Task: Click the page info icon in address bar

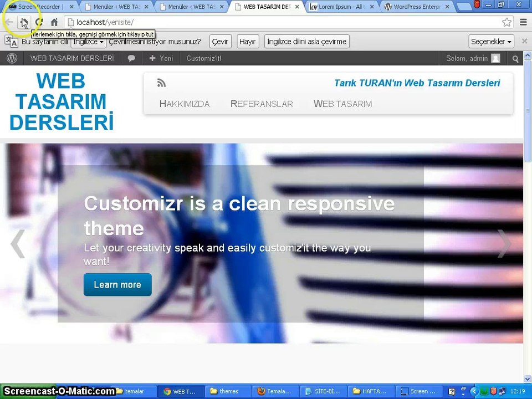Action: coord(70,22)
